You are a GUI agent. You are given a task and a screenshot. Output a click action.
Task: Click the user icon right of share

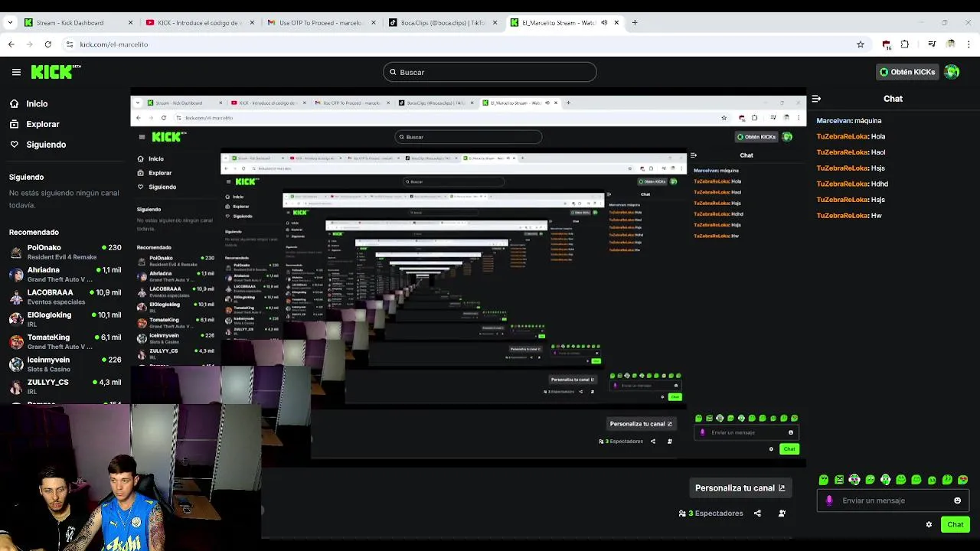[x=782, y=514]
